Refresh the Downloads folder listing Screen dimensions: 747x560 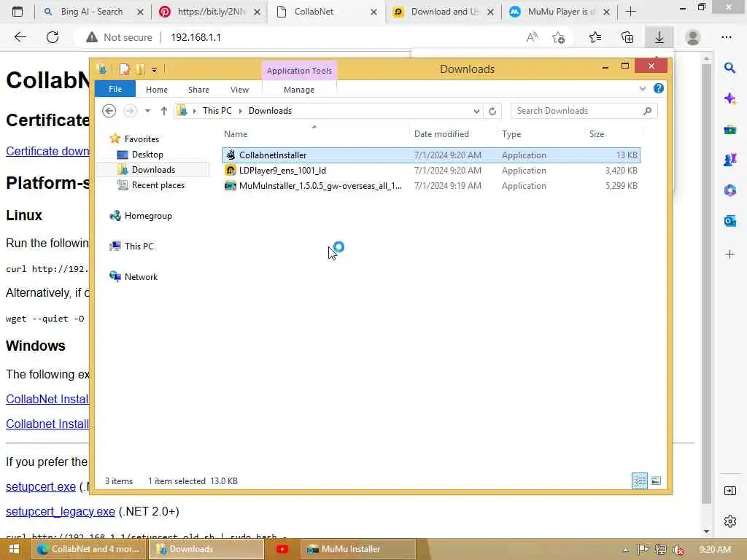[x=492, y=111]
